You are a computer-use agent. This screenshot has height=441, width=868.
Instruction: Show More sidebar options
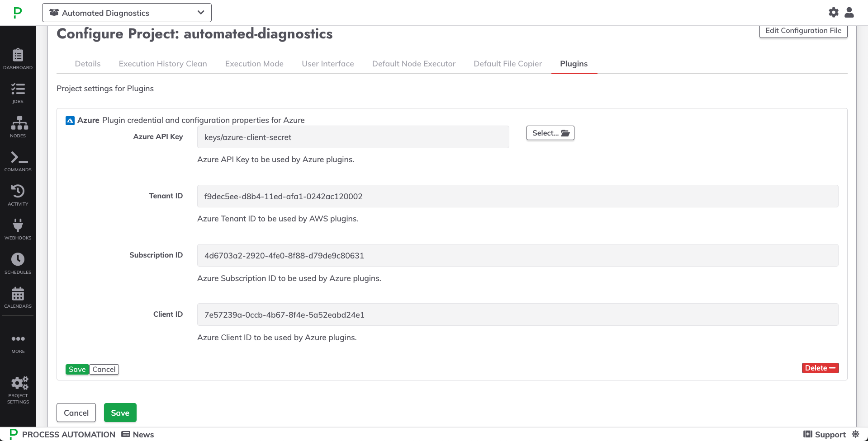[18, 344]
